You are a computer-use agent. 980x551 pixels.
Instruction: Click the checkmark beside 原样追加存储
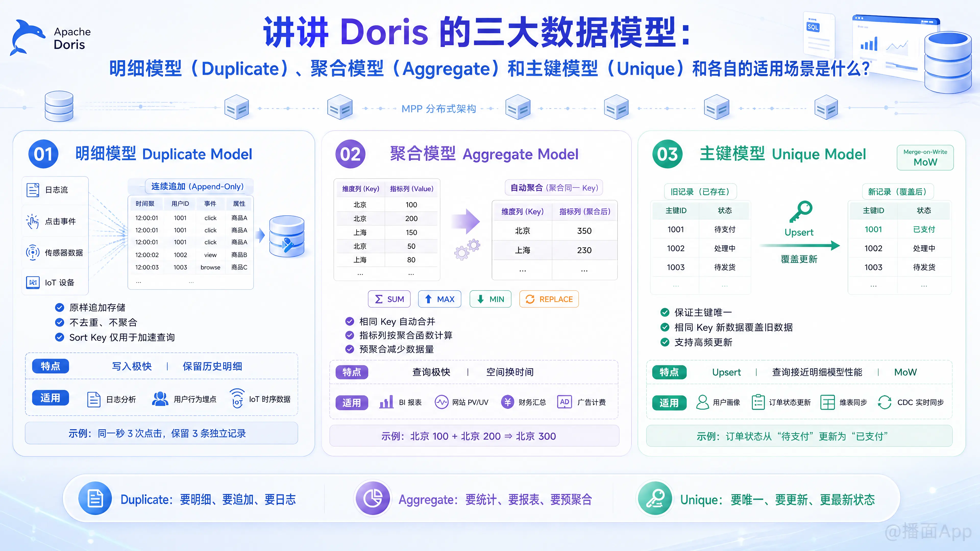[x=60, y=307]
